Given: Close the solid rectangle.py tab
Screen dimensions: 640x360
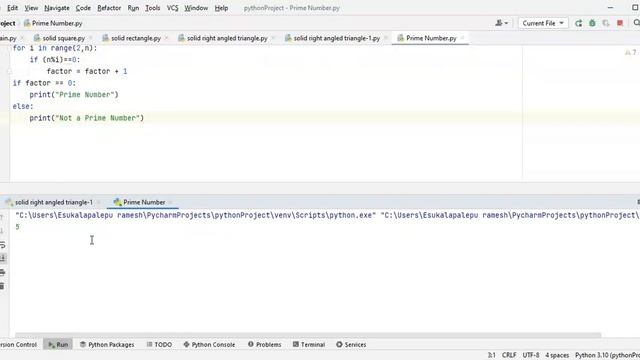Looking at the screenshot, I should 167,38.
